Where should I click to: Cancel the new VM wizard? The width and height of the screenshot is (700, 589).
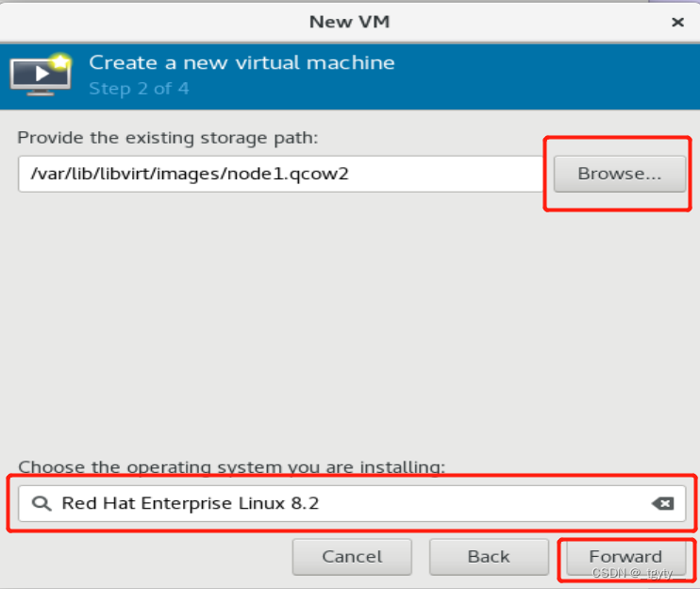coord(351,556)
